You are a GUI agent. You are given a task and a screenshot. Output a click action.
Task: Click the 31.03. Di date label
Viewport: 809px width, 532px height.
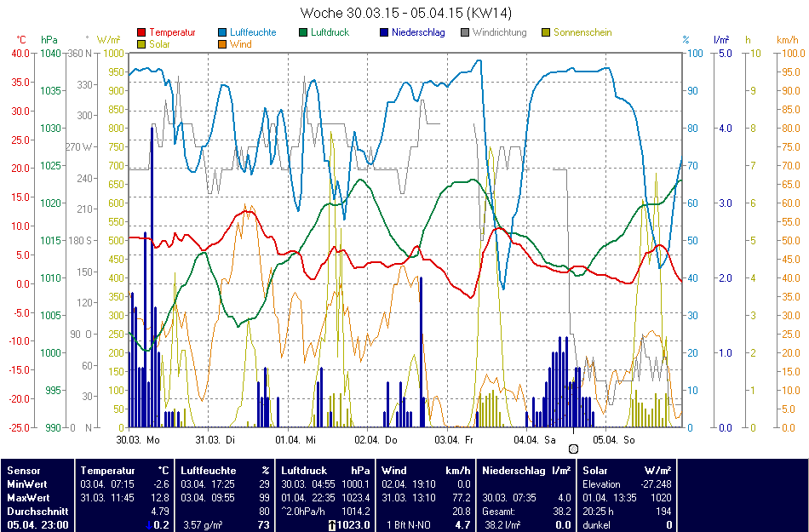(215, 440)
